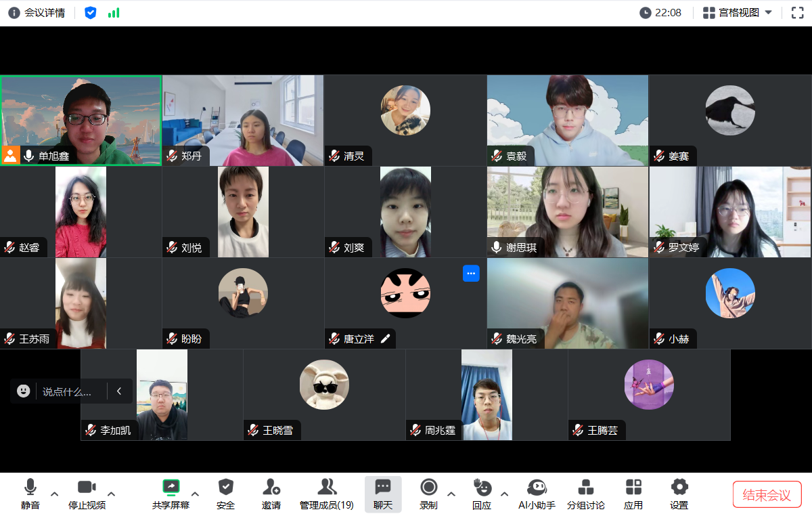Click the 共享屏幕 share screen button
This screenshot has height=516, width=812.
[x=171, y=494]
